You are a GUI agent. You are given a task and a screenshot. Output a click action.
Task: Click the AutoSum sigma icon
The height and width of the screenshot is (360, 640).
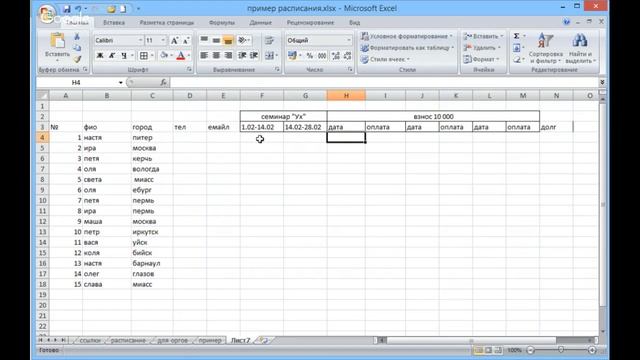pyautogui.click(x=516, y=36)
